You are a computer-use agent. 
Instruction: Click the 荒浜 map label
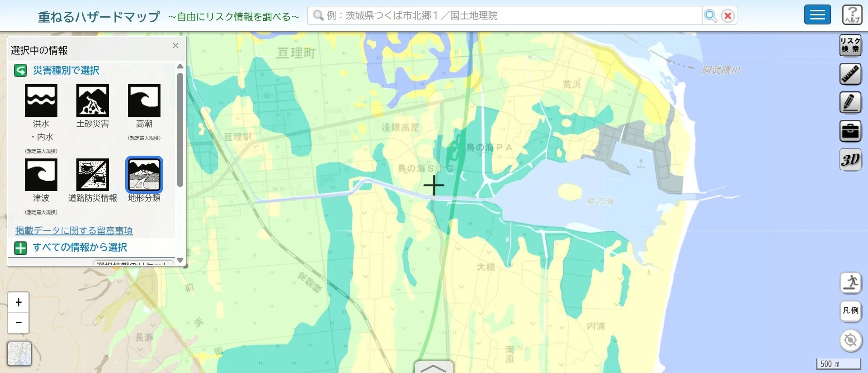pos(571,84)
